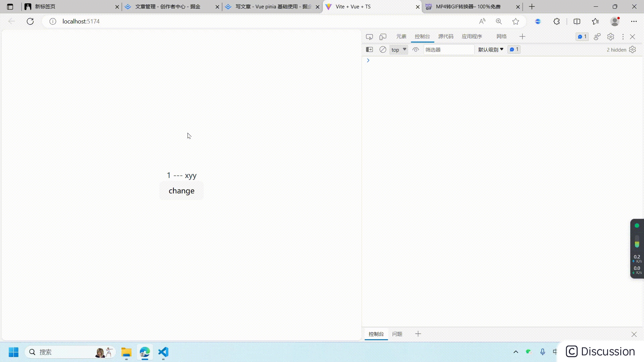Click the split screen icon in toolbar
The image size is (644, 362).
(577, 21)
